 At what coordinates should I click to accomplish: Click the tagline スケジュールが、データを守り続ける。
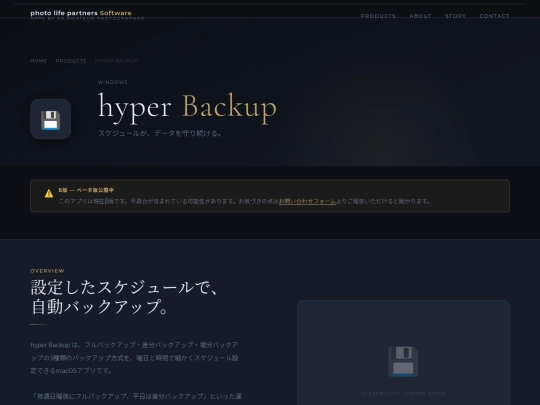(x=160, y=133)
